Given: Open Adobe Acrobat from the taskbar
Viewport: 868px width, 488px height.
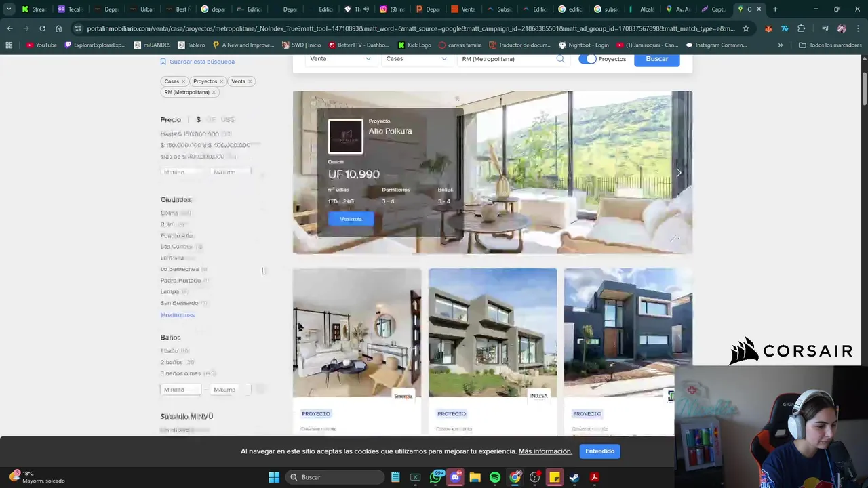Looking at the screenshot, I should pyautogui.click(x=594, y=477).
